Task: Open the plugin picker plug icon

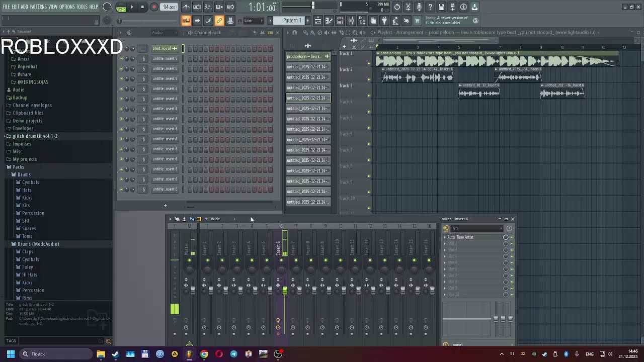Action: (384, 21)
